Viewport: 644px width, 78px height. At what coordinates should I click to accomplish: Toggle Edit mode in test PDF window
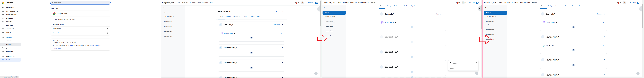pyautogui.click(x=638, y=3)
